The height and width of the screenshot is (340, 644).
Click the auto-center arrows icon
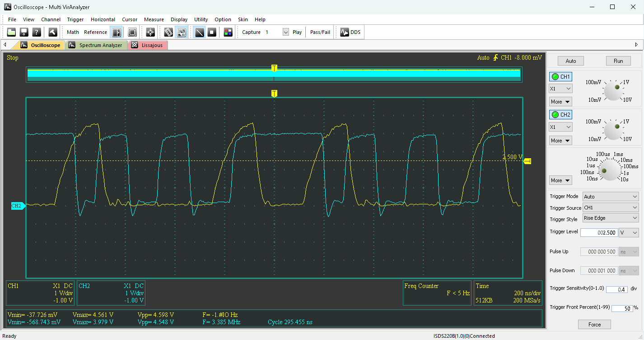[150, 32]
